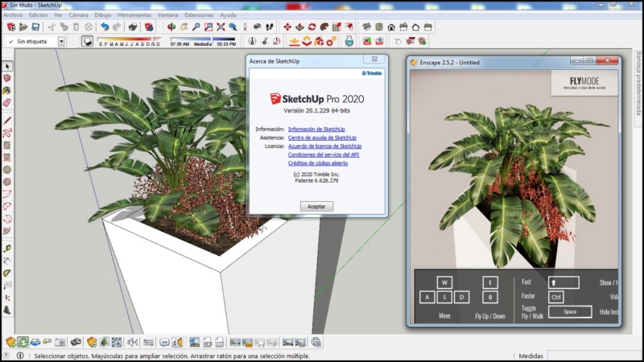The width and height of the screenshot is (644, 362).
Task: Click the Ctrl key in Enscape help overlay
Action: click(555, 297)
